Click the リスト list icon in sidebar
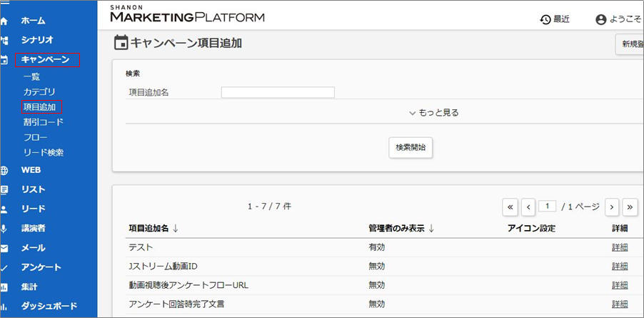The width and height of the screenshot is (644, 318). point(4,190)
